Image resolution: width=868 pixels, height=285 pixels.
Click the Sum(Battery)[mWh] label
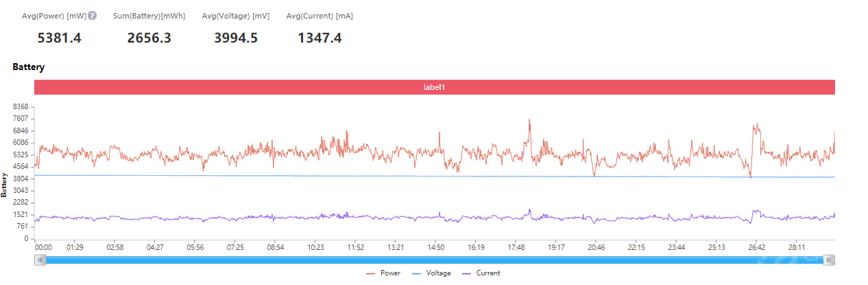(x=149, y=16)
